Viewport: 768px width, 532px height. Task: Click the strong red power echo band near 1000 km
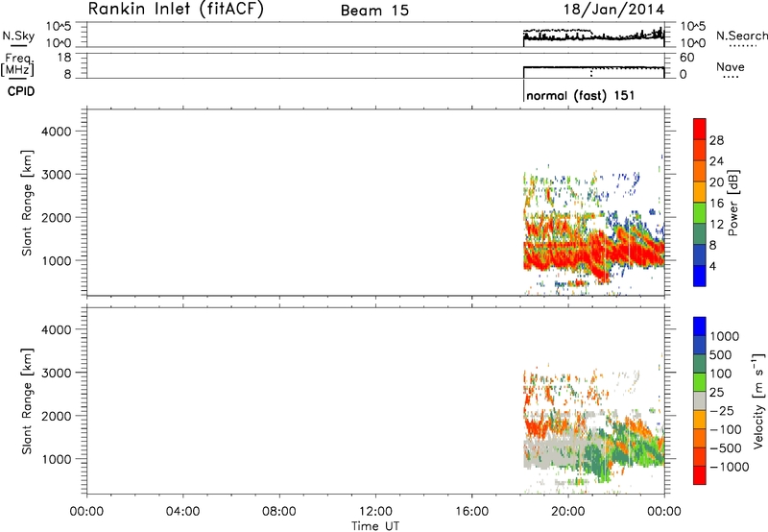[x=592, y=253]
